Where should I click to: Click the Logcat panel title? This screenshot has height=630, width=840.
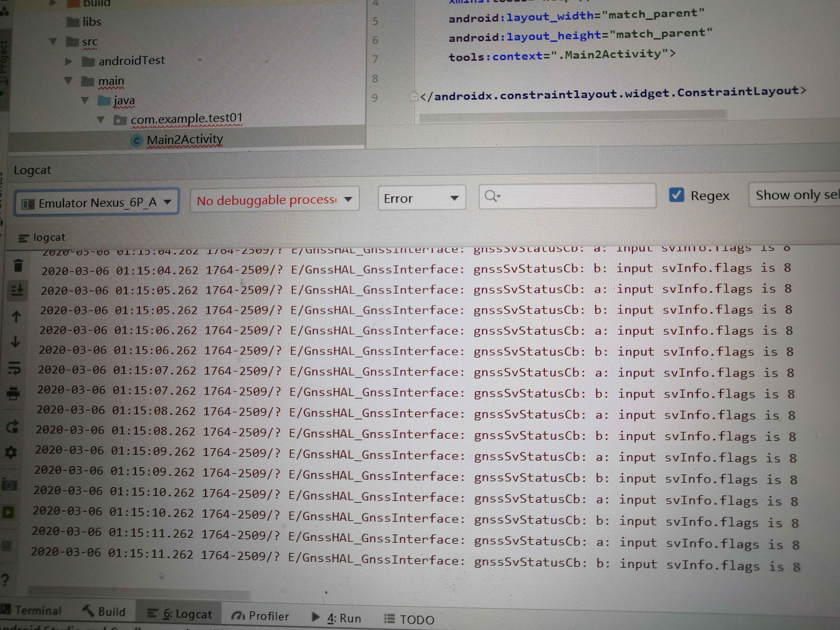[x=32, y=170]
